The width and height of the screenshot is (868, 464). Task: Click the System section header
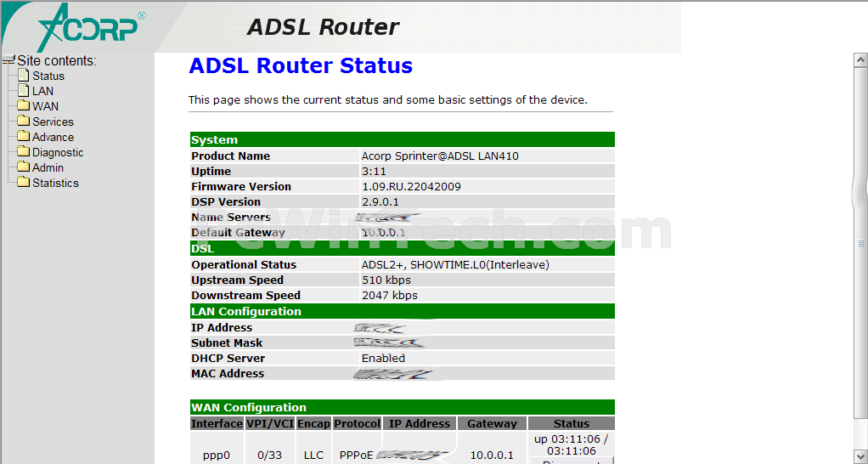click(403, 139)
